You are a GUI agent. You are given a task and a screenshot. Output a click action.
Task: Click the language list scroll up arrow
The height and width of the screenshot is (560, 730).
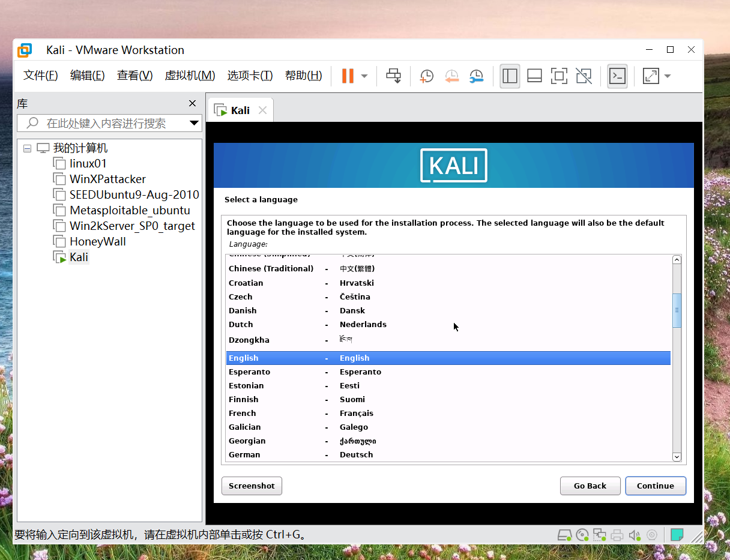coord(677,260)
